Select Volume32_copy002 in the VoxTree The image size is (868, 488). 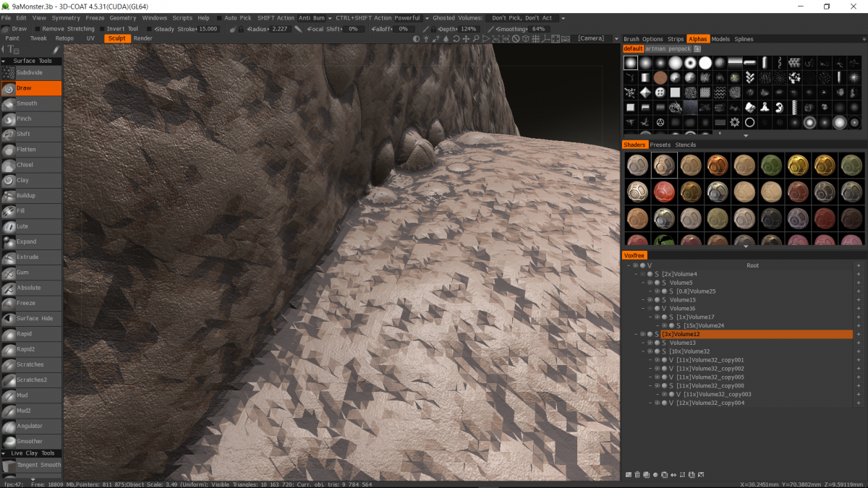point(710,369)
